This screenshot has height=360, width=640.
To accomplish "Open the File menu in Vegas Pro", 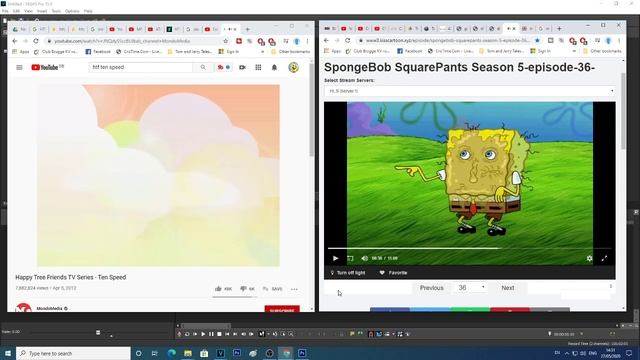I will [5, 11].
